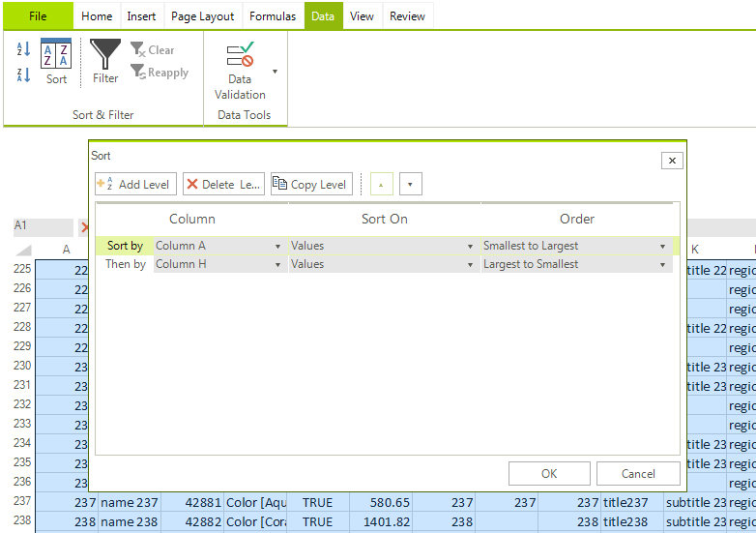Select row 238 header
The image size is (756, 533).
point(22,520)
